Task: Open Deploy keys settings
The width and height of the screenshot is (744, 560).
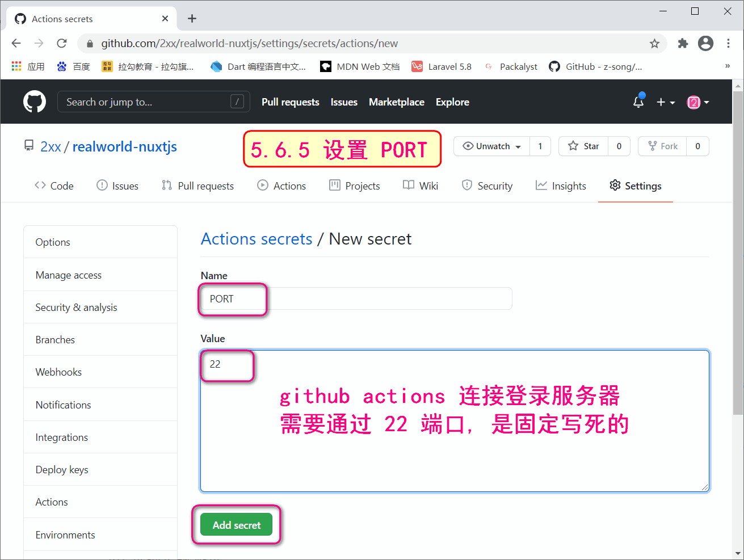Action: 100,470
